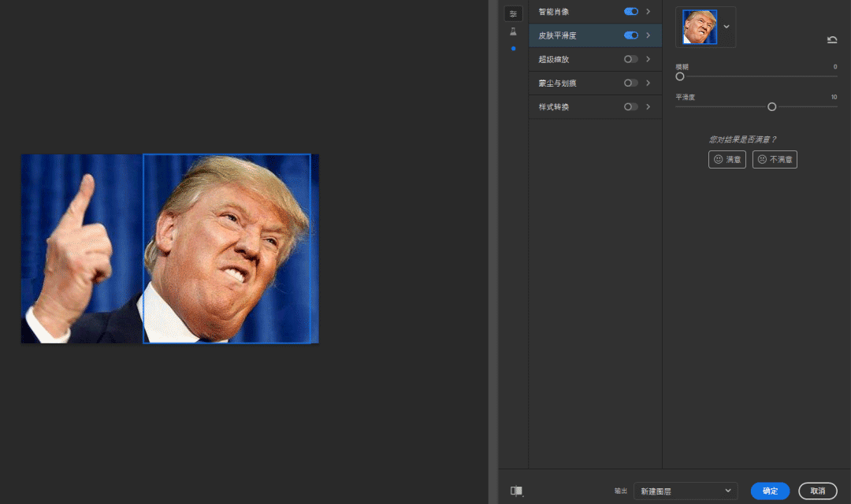
Task: Open the 输出 output destination dropdown
Action: click(684, 490)
